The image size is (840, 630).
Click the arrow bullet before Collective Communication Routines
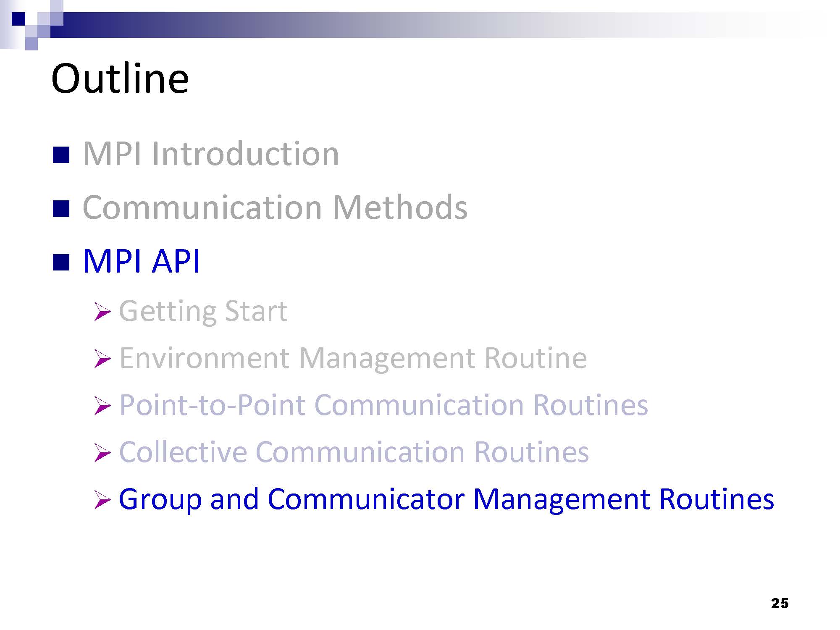click(102, 453)
